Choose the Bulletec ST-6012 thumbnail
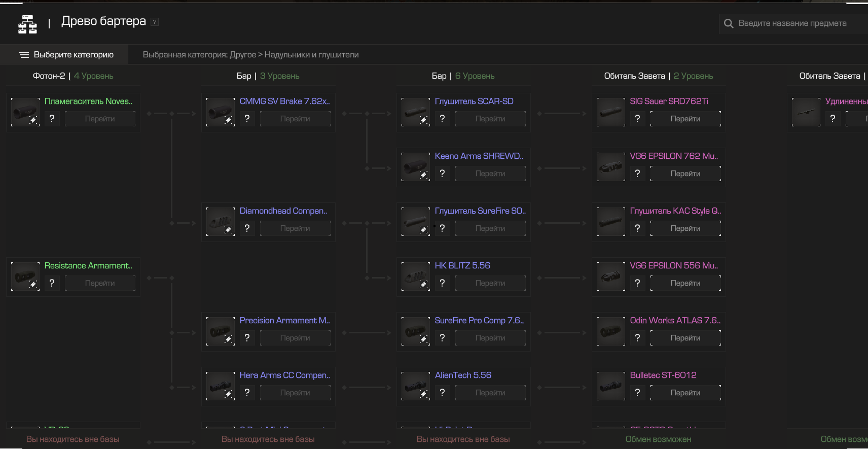868x449 pixels. pyautogui.click(x=611, y=386)
